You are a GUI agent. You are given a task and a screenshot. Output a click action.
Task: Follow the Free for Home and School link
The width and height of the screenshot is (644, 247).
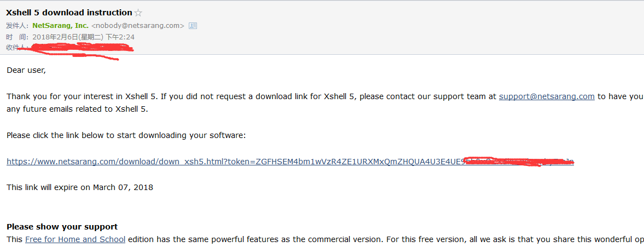(x=75, y=239)
